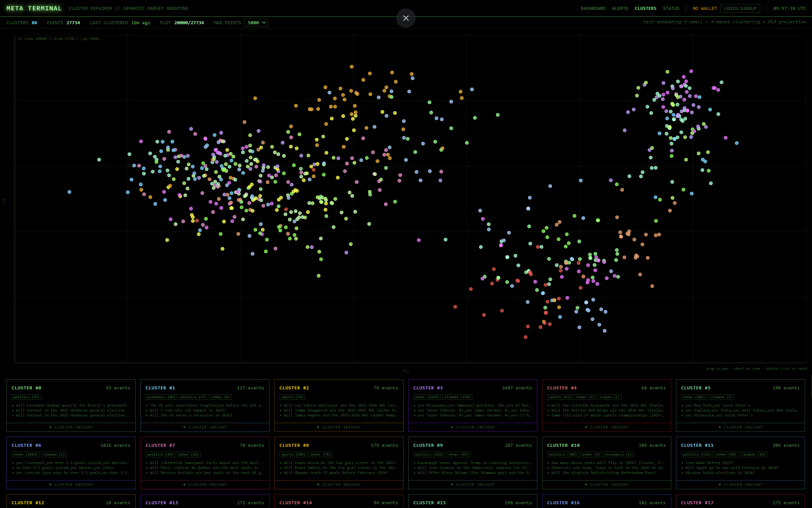The image size is (812, 508).
Task: Close the overlay with the X button
Action: tap(406, 18)
